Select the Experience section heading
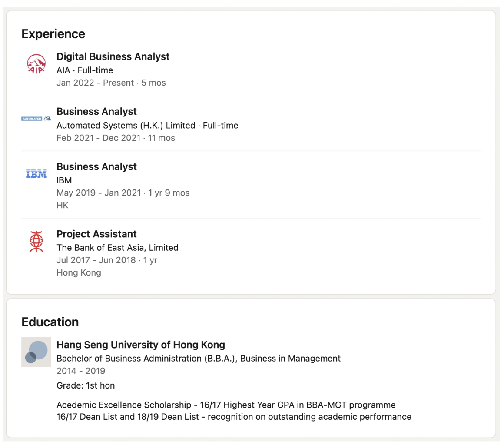This screenshot has width=504, height=445. (x=53, y=34)
